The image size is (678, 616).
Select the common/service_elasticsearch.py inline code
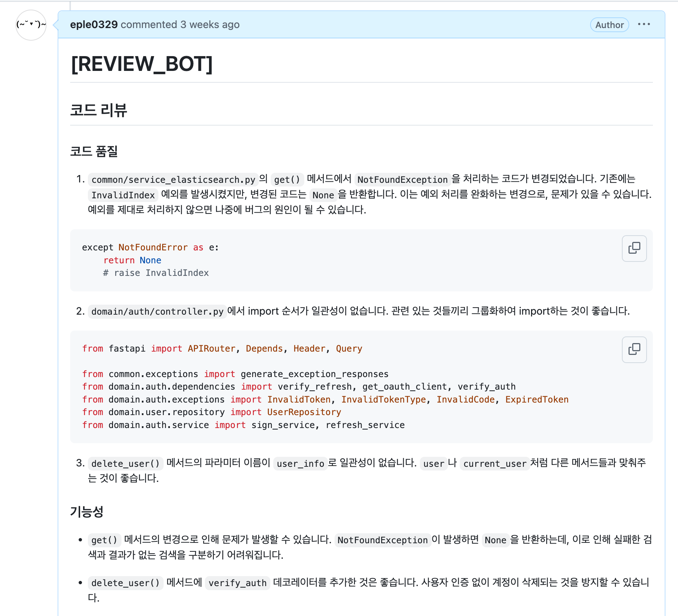click(x=173, y=179)
